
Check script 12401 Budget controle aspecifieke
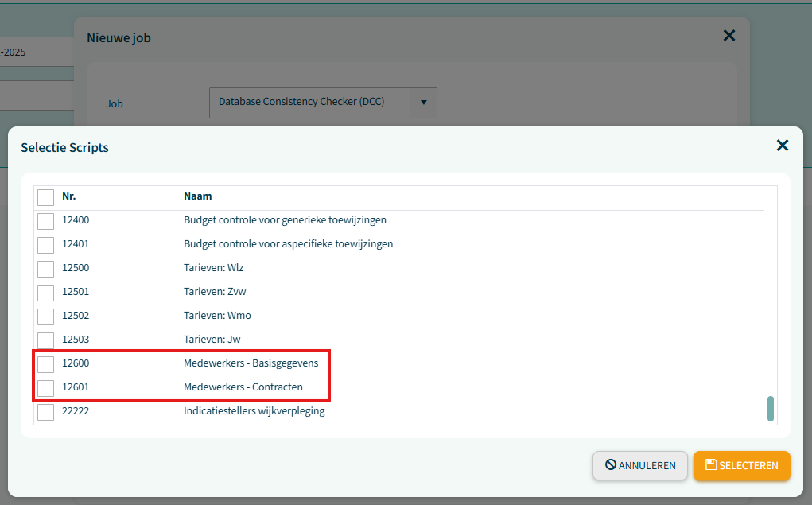coord(46,244)
